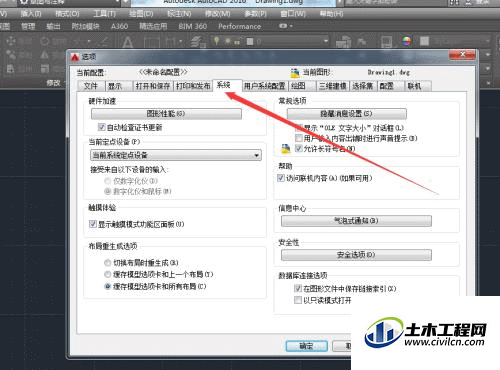The image size is (500, 370).
Task: Open 修改(M) menu in AutoCAD window
Action: click(218, 14)
